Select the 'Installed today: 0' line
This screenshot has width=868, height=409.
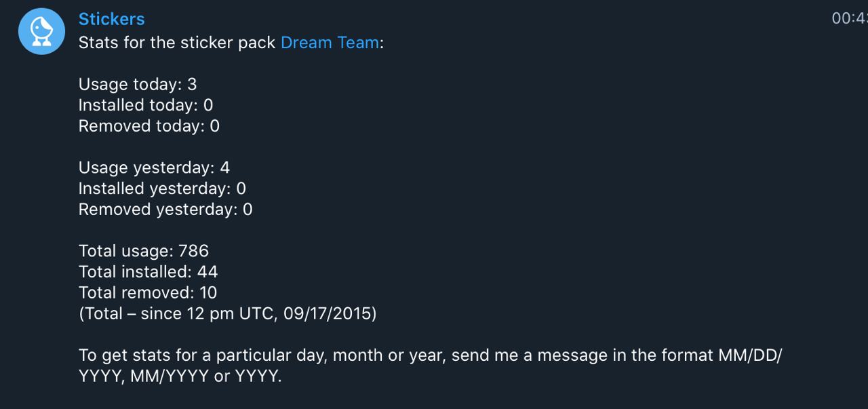tap(146, 105)
